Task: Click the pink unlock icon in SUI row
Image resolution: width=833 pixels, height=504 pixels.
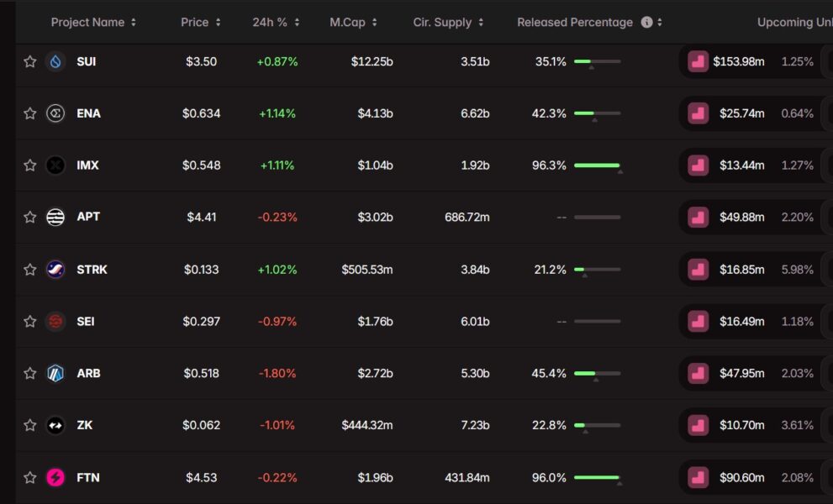Action: point(698,61)
